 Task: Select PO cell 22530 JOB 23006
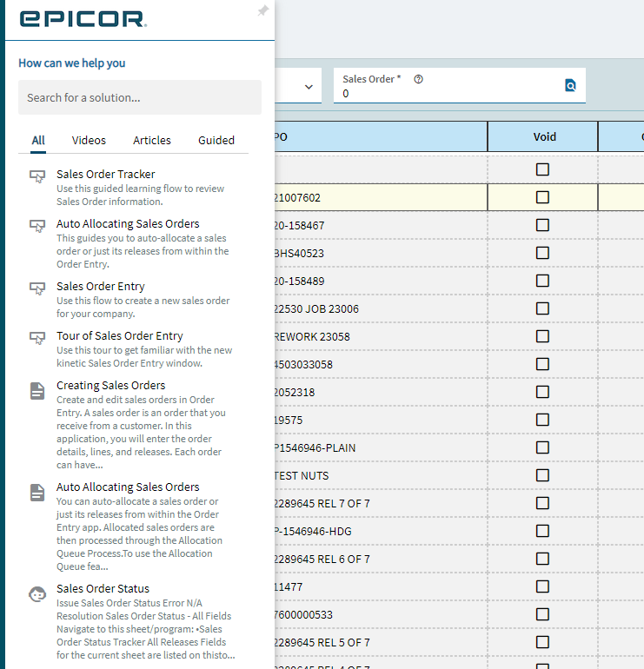pyautogui.click(x=382, y=308)
